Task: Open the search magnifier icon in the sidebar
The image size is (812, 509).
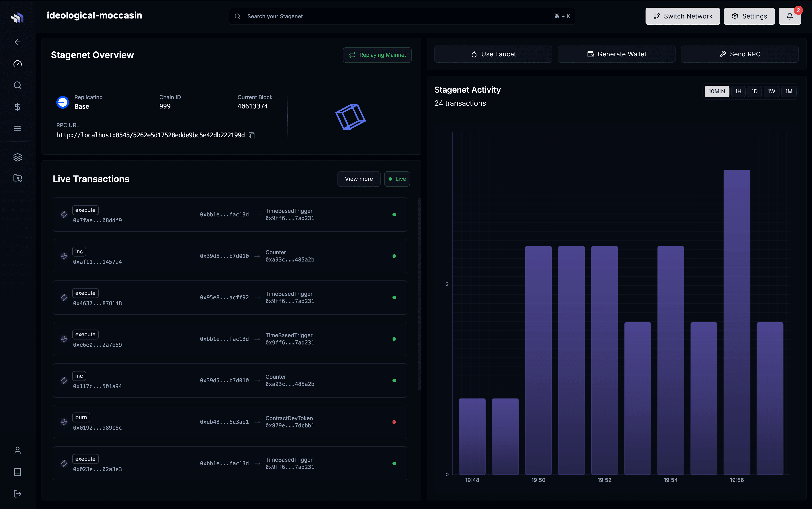Action: click(x=18, y=85)
